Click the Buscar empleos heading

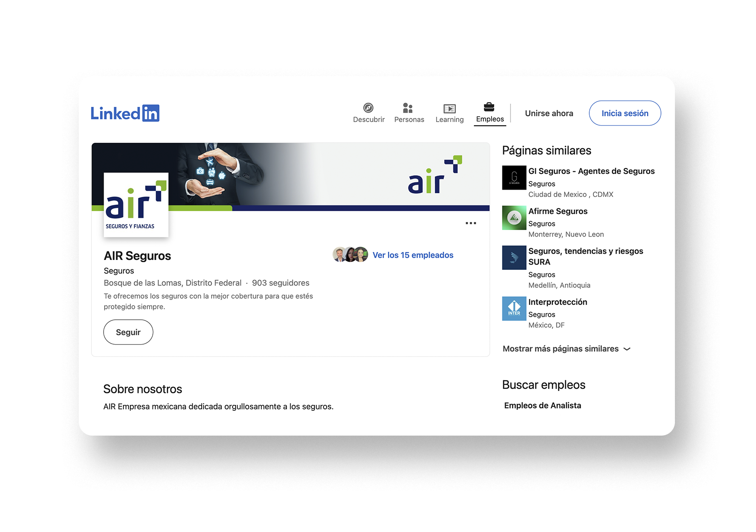click(544, 385)
